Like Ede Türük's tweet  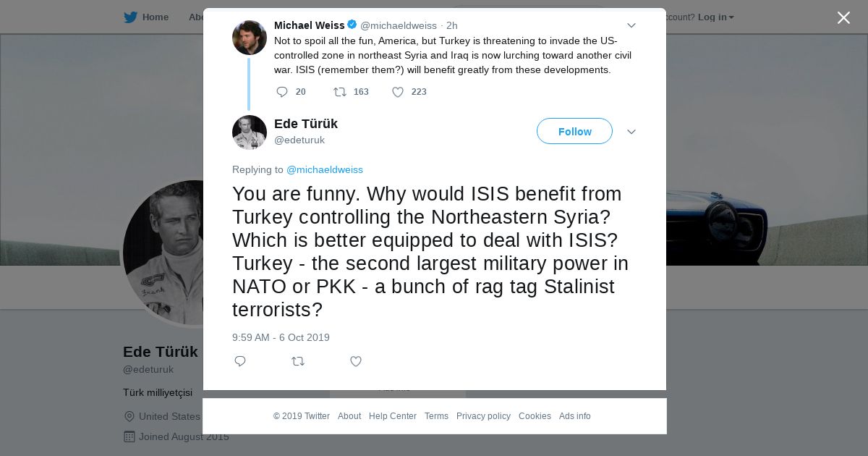click(356, 361)
